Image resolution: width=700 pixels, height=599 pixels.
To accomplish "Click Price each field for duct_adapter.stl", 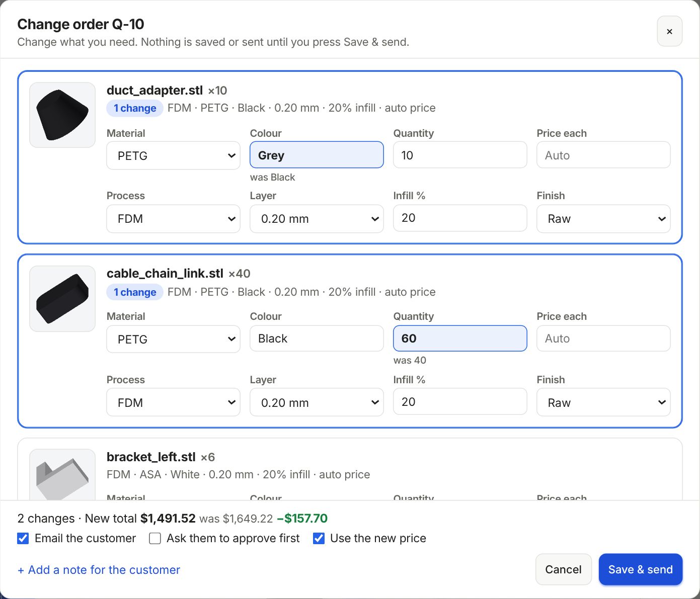I will point(603,155).
